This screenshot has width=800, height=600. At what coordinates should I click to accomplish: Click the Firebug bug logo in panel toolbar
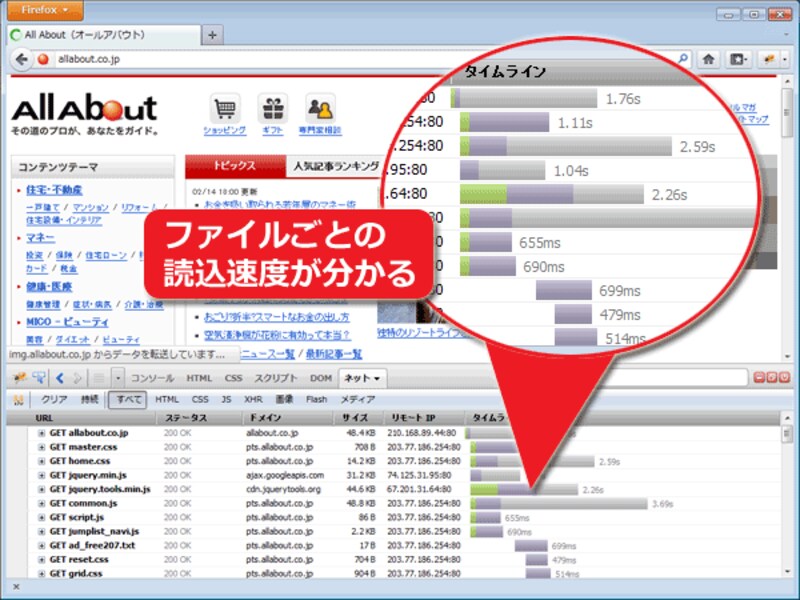pos(20,378)
